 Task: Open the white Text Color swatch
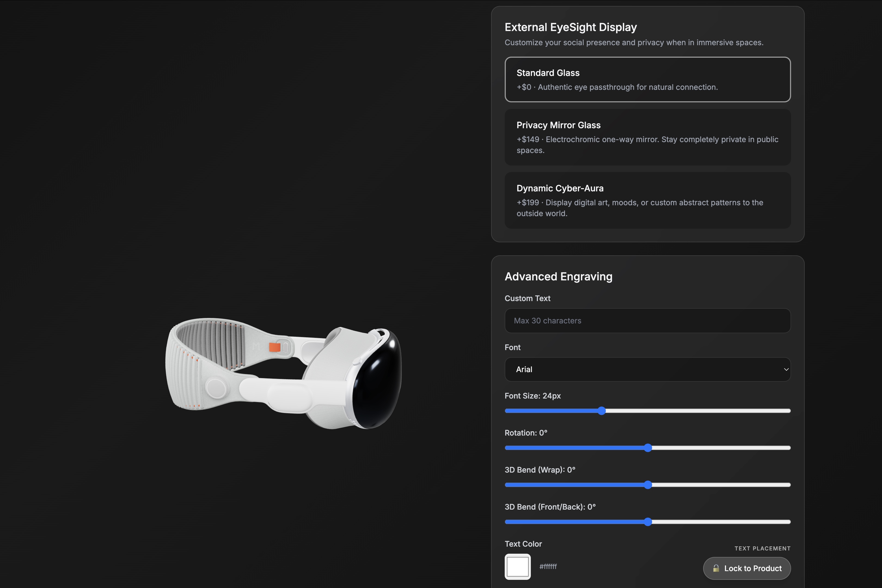517,566
